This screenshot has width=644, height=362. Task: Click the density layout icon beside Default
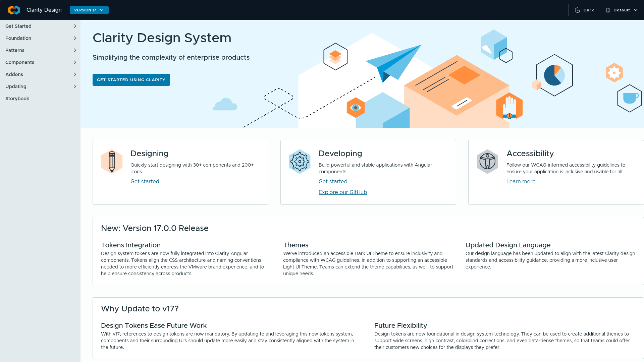click(608, 10)
